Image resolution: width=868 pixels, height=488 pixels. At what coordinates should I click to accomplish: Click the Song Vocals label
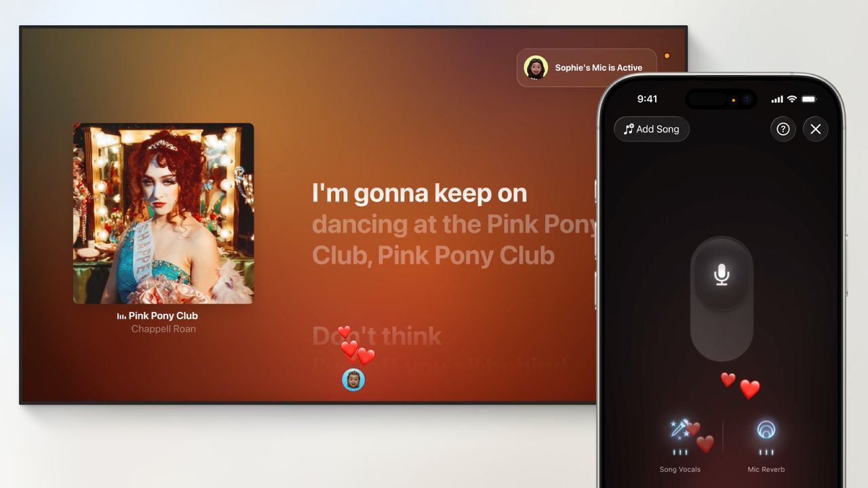[680, 470]
